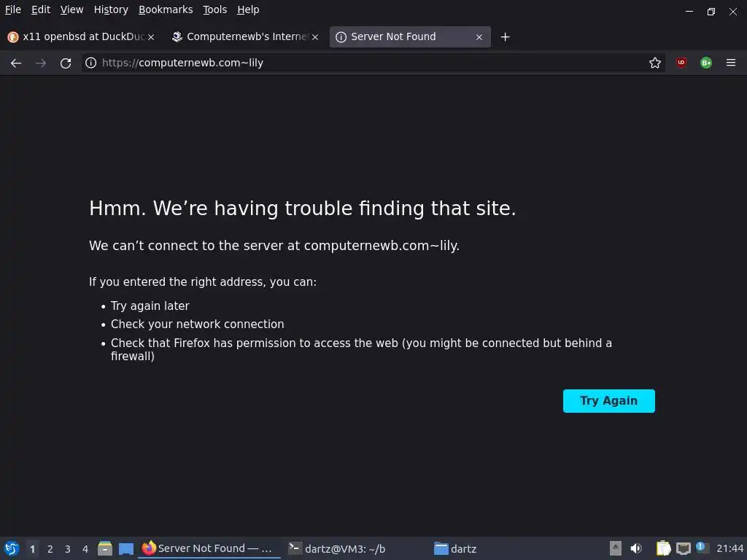
Task: Open the Tools menu
Action: click(x=215, y=9)
